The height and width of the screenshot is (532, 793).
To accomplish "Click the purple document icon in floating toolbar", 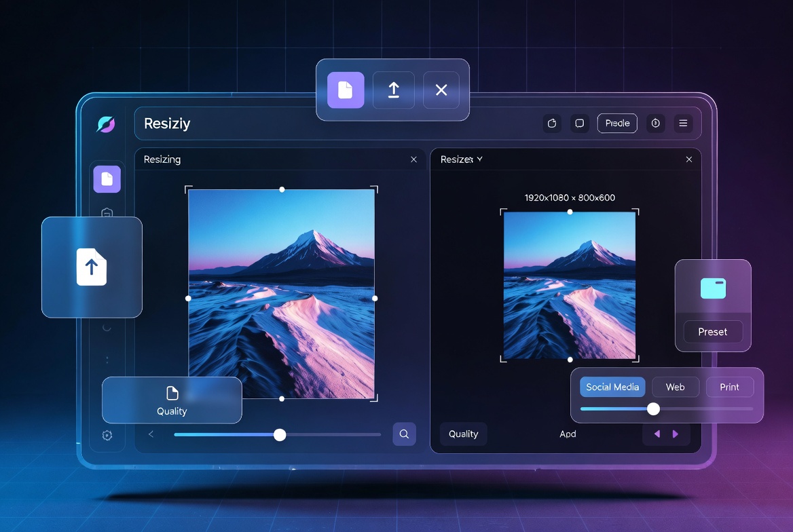I will coord(346,90).
